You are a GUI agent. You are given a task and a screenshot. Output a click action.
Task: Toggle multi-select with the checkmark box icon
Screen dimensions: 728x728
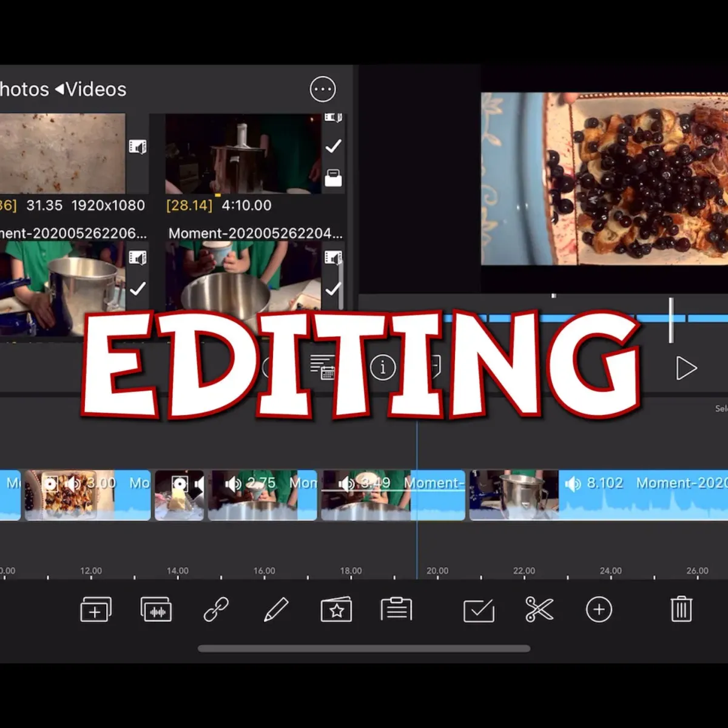[479, 610]
